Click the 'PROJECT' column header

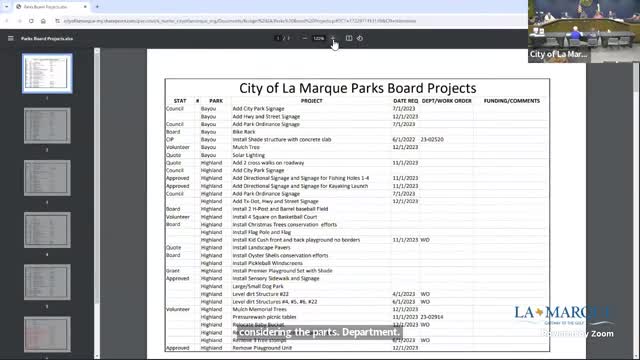pyautogui.click(x=311, y=101)
